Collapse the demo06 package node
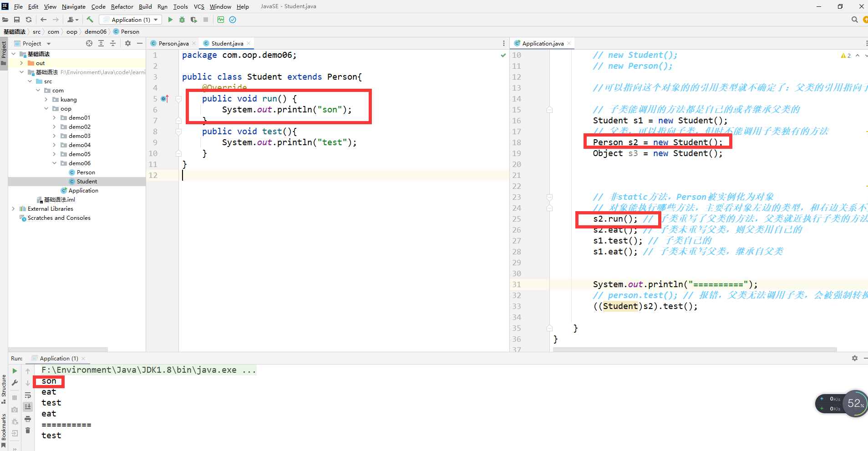The image size is (868, 451). pos(54,163)
